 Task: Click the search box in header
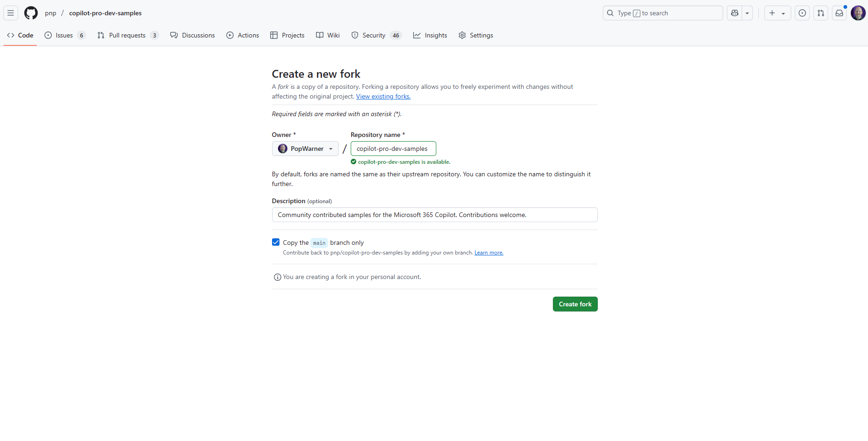click(x=663, y=13)
